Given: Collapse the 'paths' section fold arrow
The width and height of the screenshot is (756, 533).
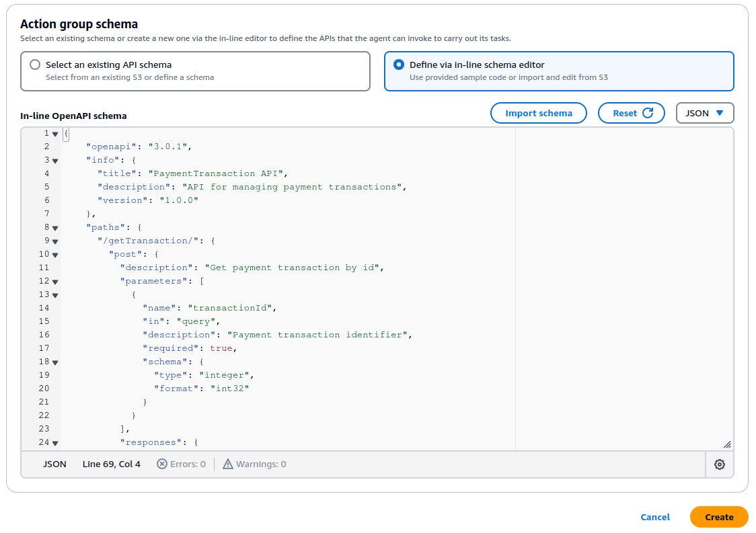Looking at the screenshot, I should click(54, 227).
